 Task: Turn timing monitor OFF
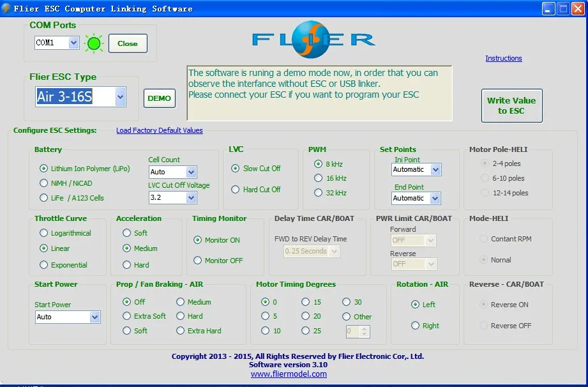click(198, 261)
